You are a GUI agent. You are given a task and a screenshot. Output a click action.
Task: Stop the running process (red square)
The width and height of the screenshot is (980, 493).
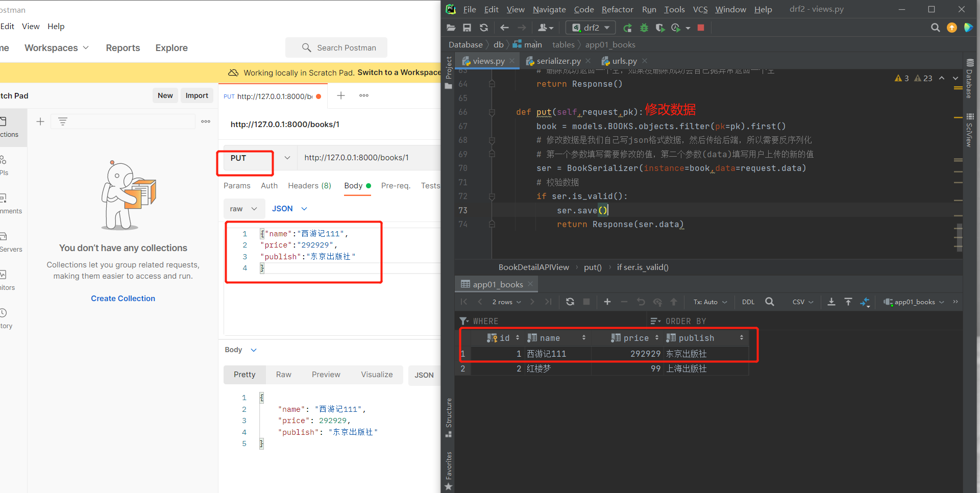(700, 28)
